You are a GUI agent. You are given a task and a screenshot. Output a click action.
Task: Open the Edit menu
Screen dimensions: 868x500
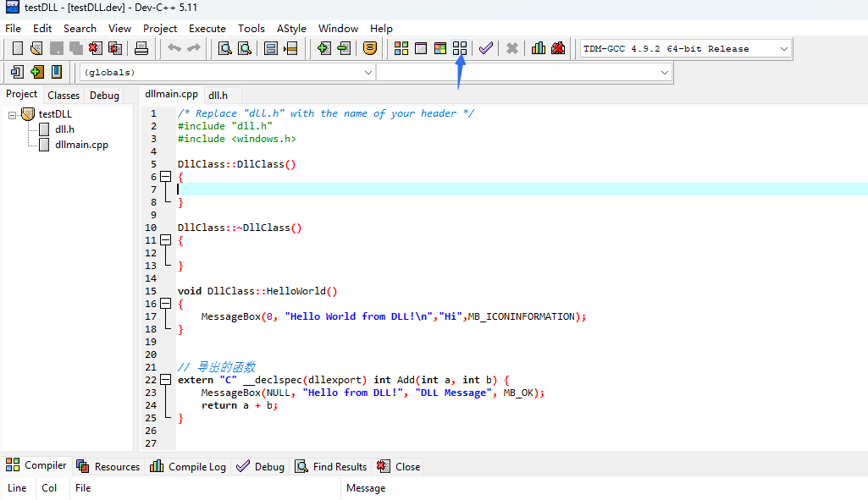click(42, 28)
